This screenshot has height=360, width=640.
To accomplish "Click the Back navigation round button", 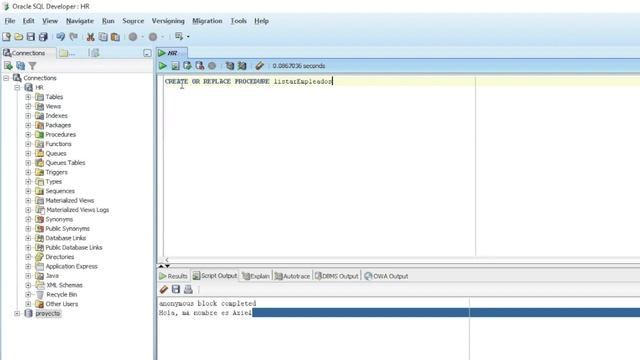I will pos(133,37).
